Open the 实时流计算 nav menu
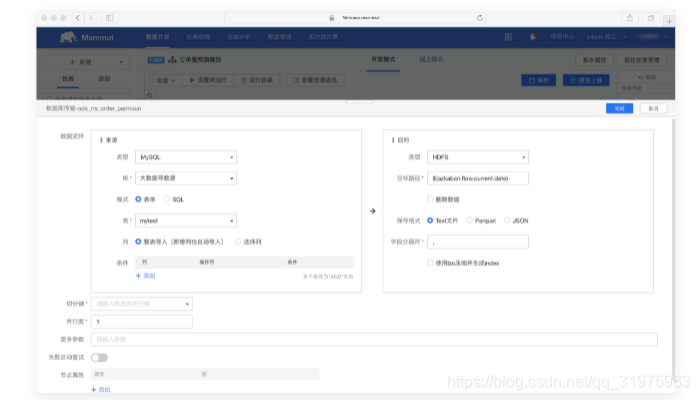The height and width of the screenshot is (400, 700). coord(323,37)
